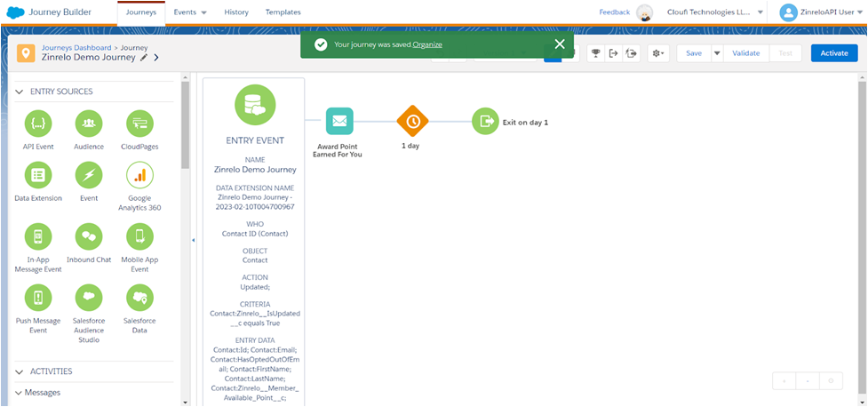
Task: Select the CloudPages entry source
Action: pos(139,124)
